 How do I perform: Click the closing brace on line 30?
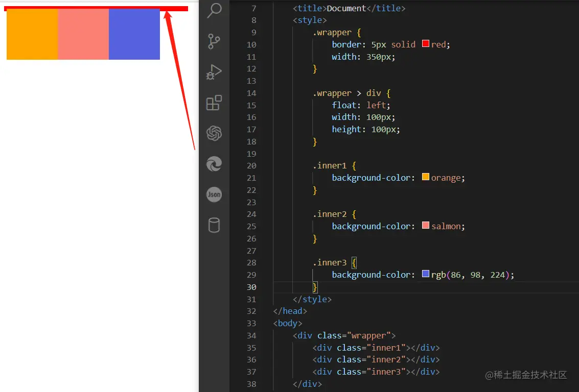pyautogui.click(x=315, y=287)
